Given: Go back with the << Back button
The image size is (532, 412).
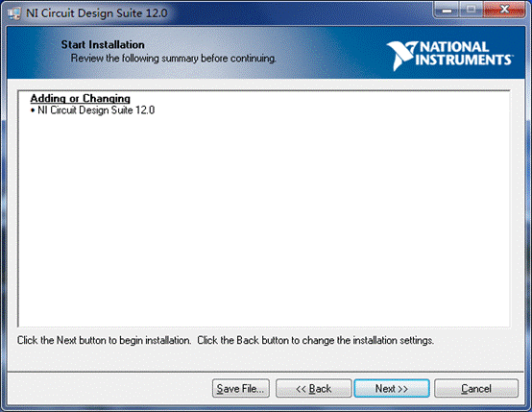Looking at the screenshot, I should point(313,388).
